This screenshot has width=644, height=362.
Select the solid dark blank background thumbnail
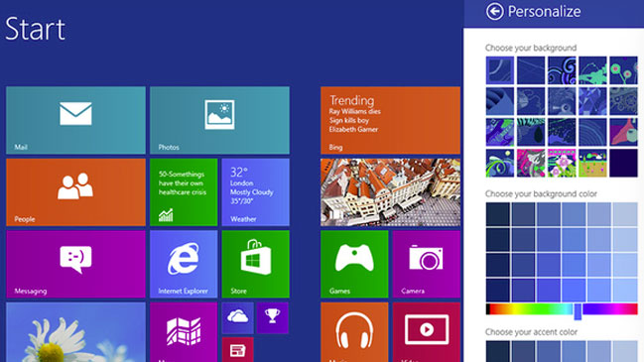[623, 163]
